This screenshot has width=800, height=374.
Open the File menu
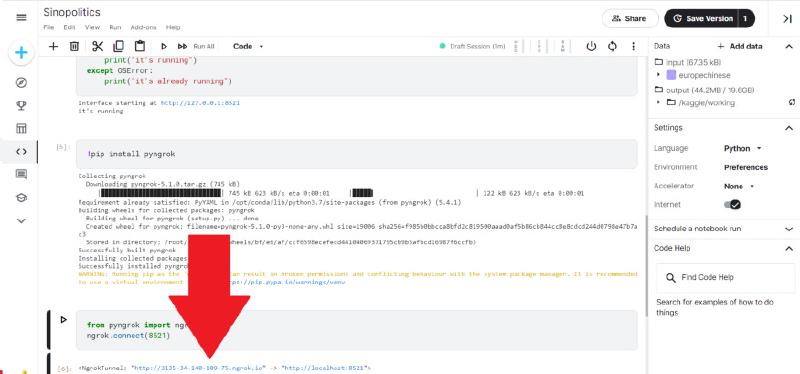(48, 28)
